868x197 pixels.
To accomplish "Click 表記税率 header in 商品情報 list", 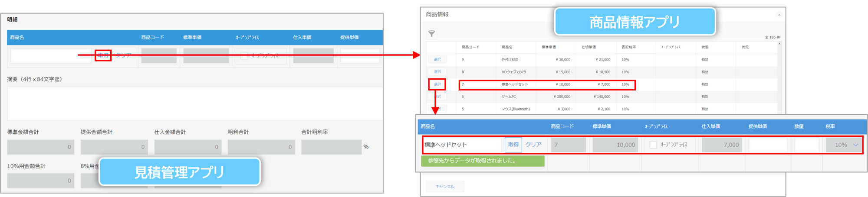I will coord(628,47).
